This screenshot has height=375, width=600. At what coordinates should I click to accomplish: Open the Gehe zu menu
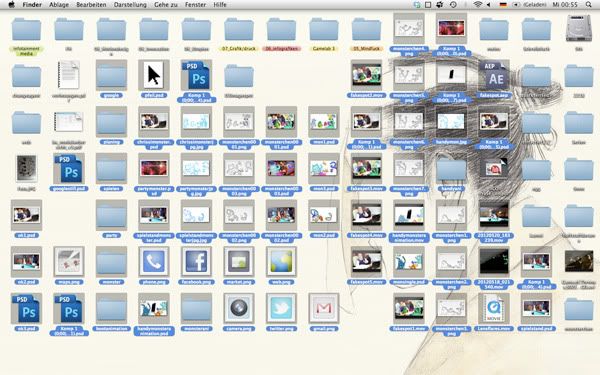point(166,5)
